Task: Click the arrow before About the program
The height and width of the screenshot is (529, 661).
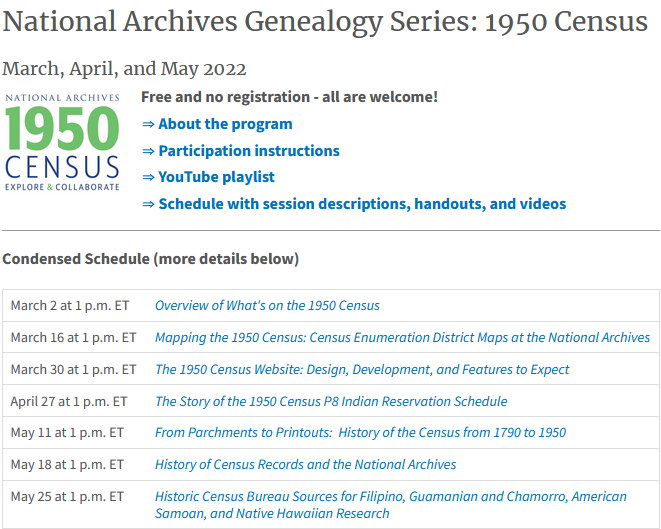Action: pos(148,124)
